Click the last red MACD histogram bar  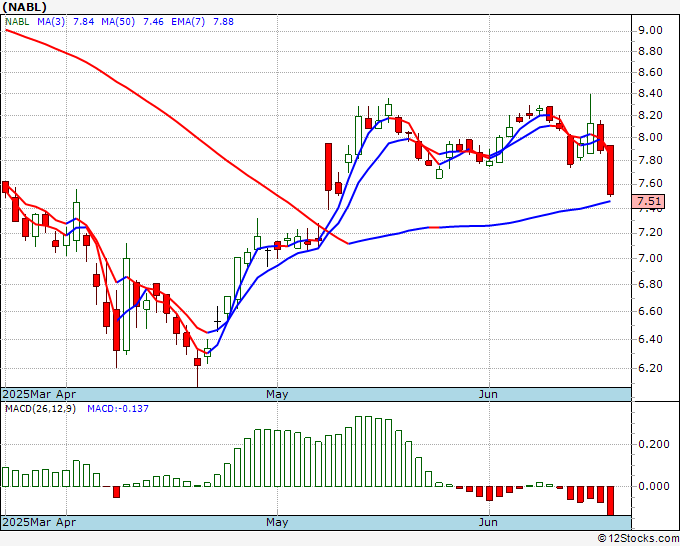pyautogui.click(x=610, y=500)
